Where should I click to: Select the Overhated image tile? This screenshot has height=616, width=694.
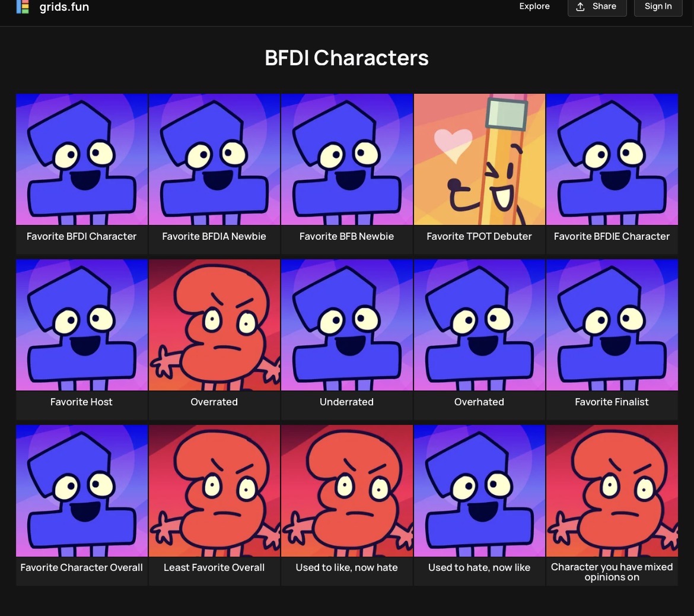point(479,325)
